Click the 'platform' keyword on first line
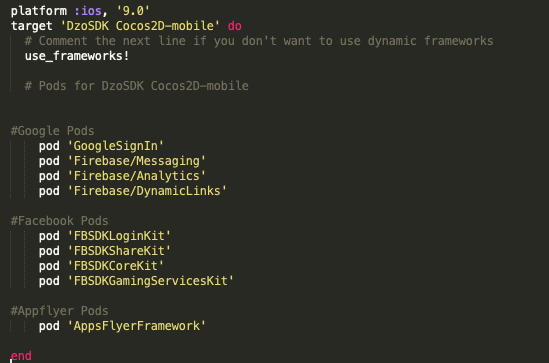This screenshot has width=549, height=363. click(39, 11)
